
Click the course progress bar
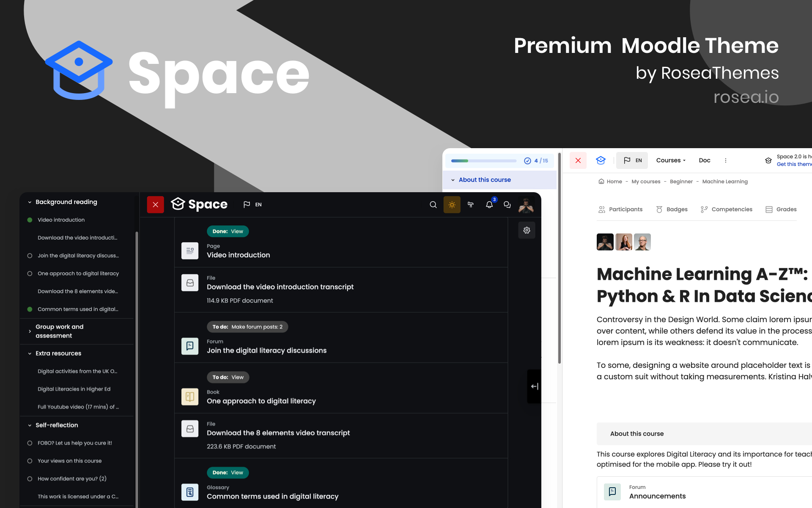pyautogui.click(x=483, y=161)
